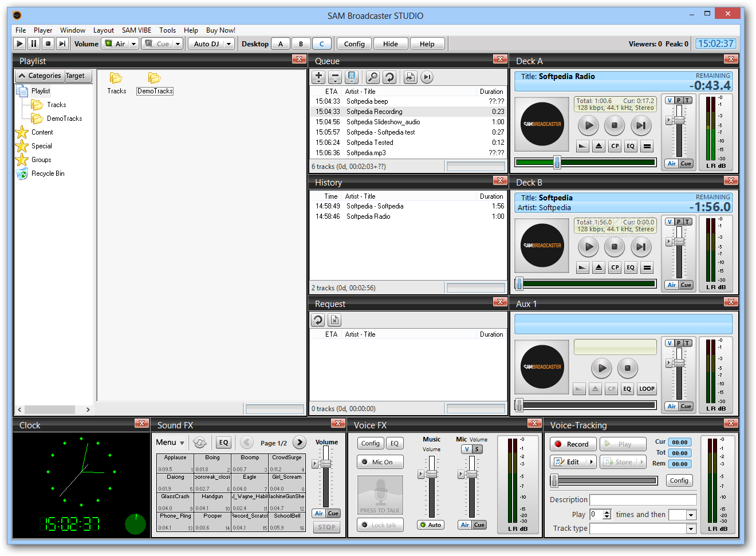This screenshot has width=756, height=556.
Task: Open the EQ for Deck A
Action: click(x=631, y=146)
